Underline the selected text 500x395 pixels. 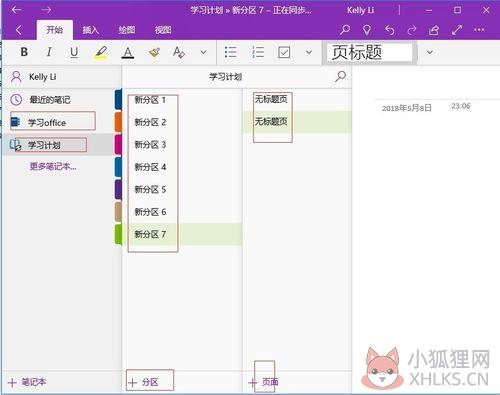(74, 52)
